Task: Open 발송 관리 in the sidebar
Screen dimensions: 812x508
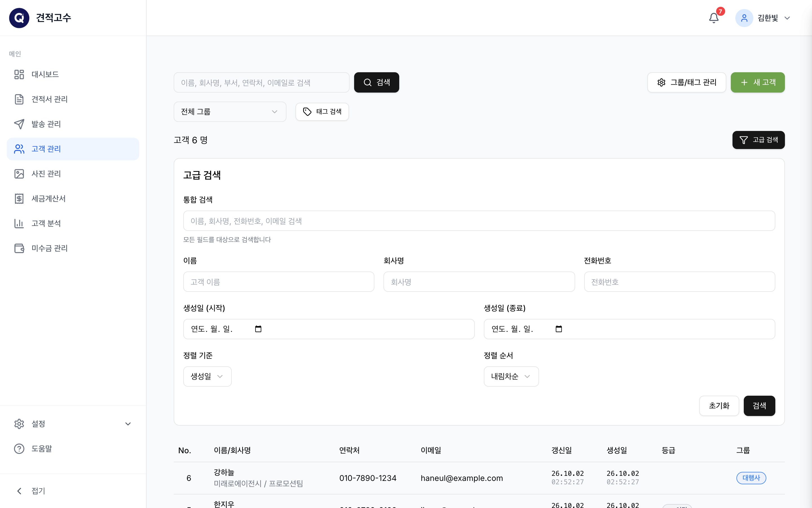Action: point(73,124)
